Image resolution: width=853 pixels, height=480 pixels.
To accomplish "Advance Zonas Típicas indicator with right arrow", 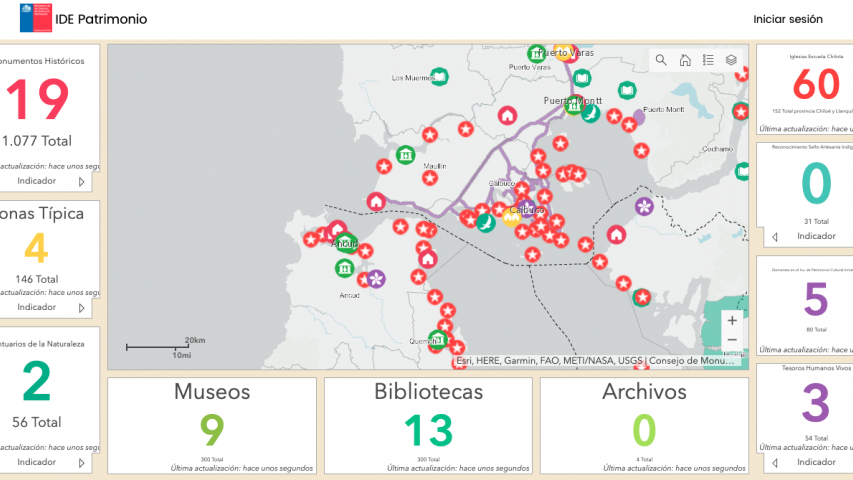I will tap(82, 308).
